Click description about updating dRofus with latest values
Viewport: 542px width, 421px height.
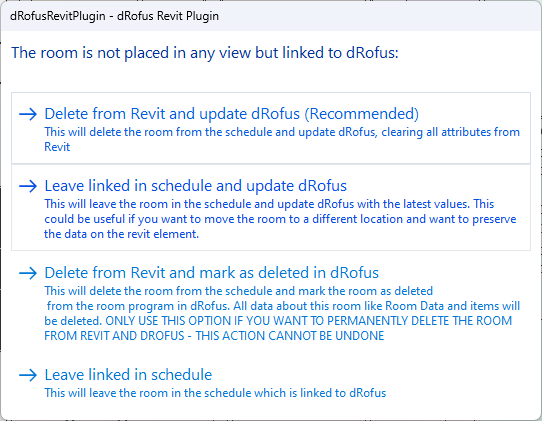coord(280,219)
